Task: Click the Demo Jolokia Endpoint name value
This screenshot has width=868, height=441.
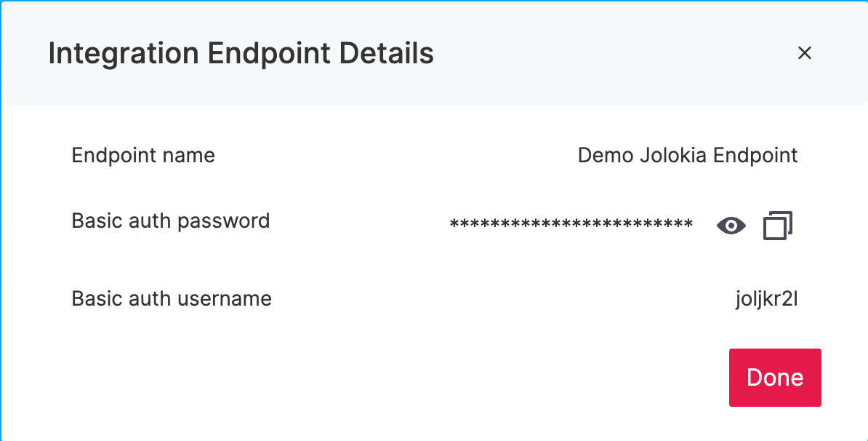Action: (688, 155)
